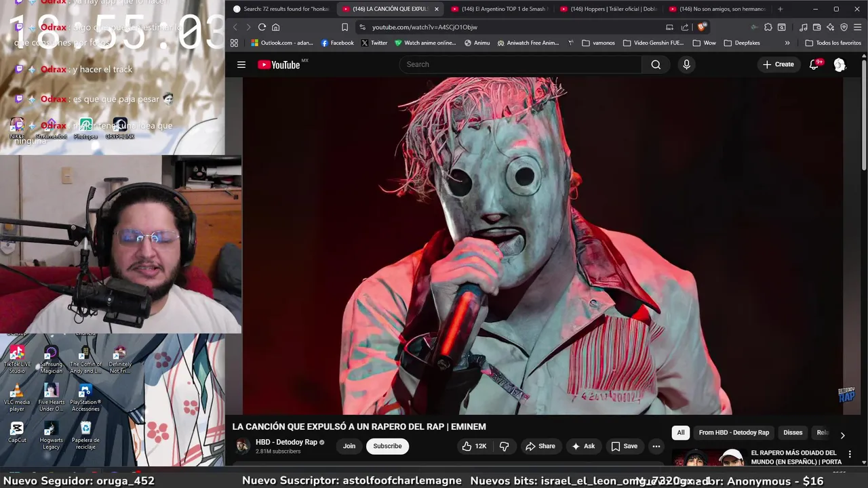Go back in browser history
The image size is (868, 488).
click(x=235, y=27)
